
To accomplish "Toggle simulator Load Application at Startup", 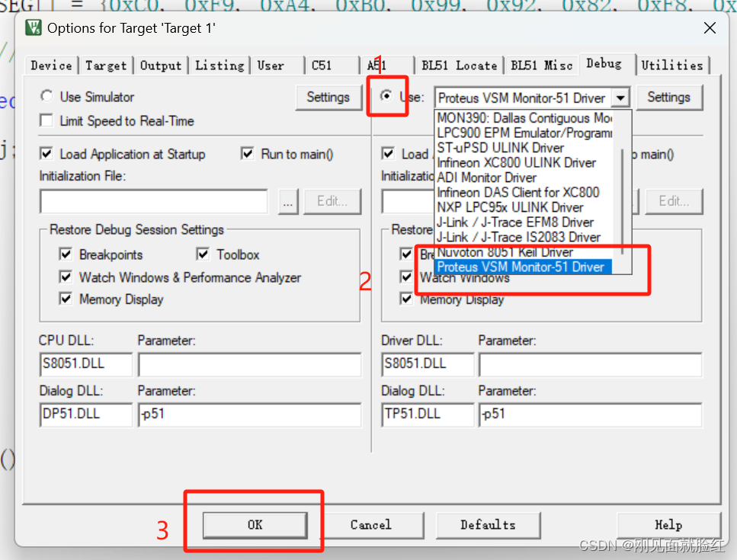I will 46,154.
